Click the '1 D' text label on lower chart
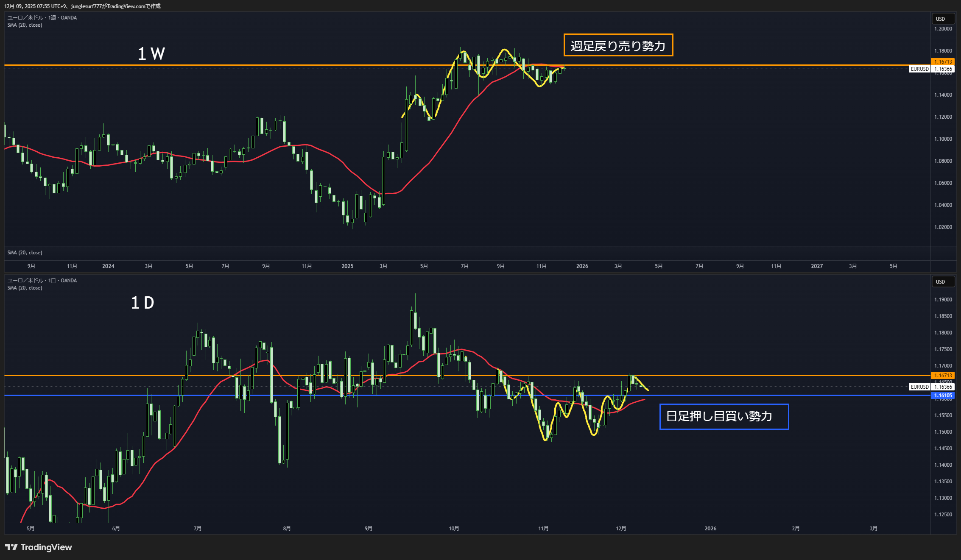The width and height of the screenshot is (961, 560). (142, 303)
